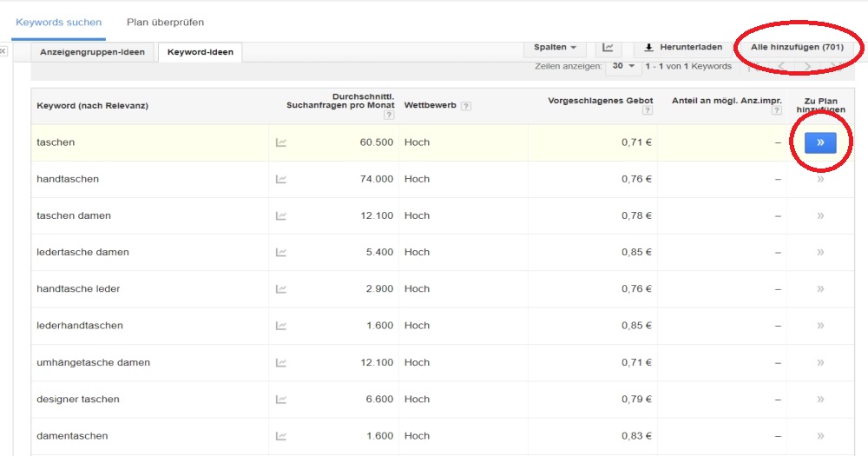Click the 0,83 € suggested bid
This screenshot has width=868, height=456.
click(x=636, y=435)
